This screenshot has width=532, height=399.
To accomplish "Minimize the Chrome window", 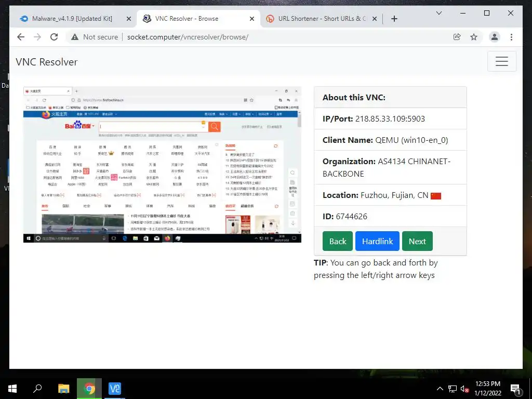I will point(463,13).
